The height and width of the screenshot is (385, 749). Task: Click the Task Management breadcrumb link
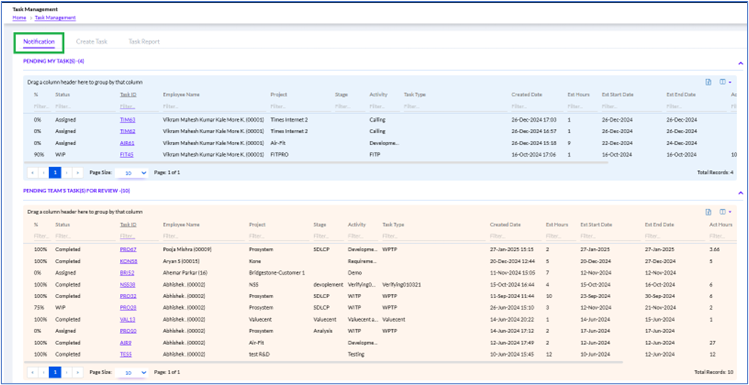pos(55,18)
